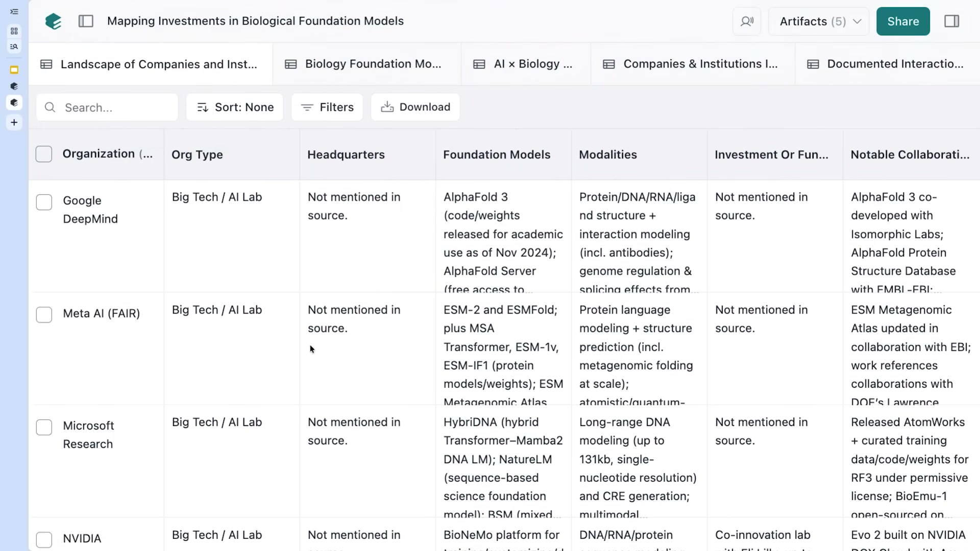Switch to Companies & Institutions I... tab
Image resolution: width=980 pixels, height=551 pixels.
tap(693, 64)
